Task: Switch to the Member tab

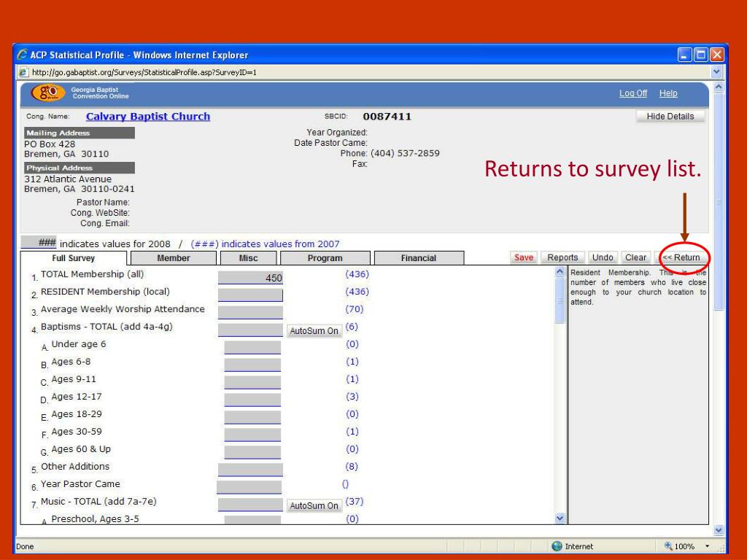Action: click(173, 258)
